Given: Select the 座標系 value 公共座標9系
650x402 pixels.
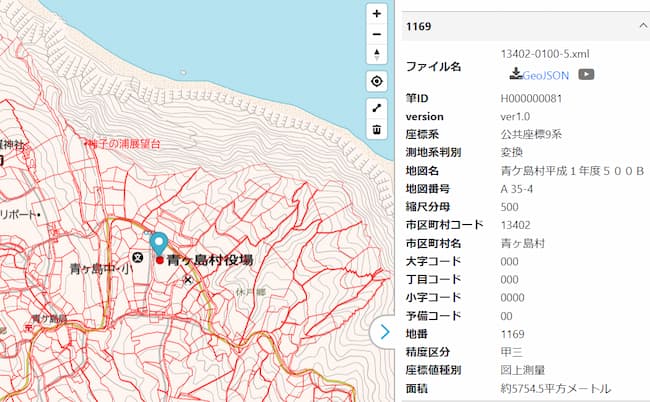Looking at the screenshot, I should tap(531, 134).
